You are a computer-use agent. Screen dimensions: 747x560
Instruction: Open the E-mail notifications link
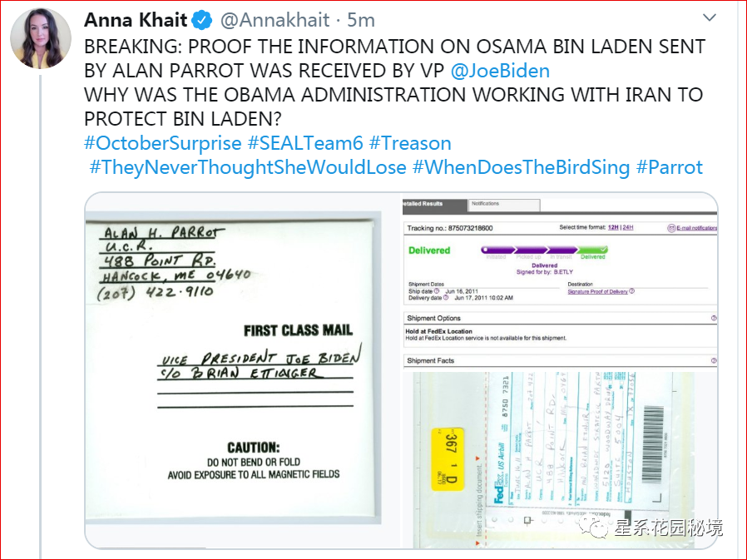pyautogui.click(x=693, y=228)
